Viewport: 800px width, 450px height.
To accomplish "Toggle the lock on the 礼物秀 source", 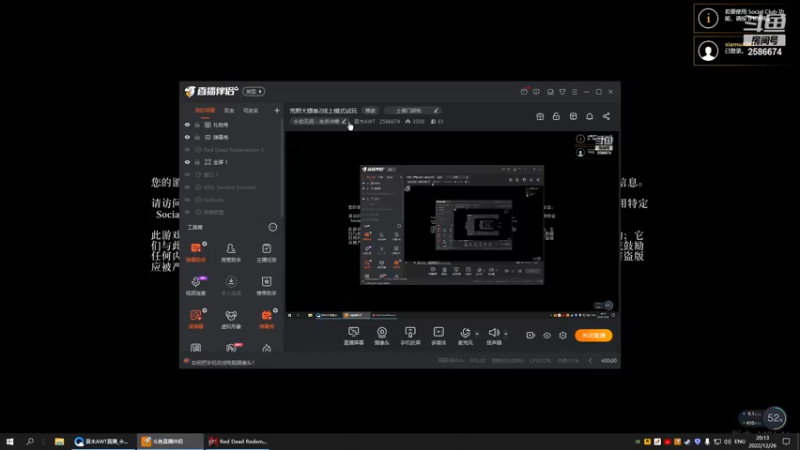I will (197, 125).
